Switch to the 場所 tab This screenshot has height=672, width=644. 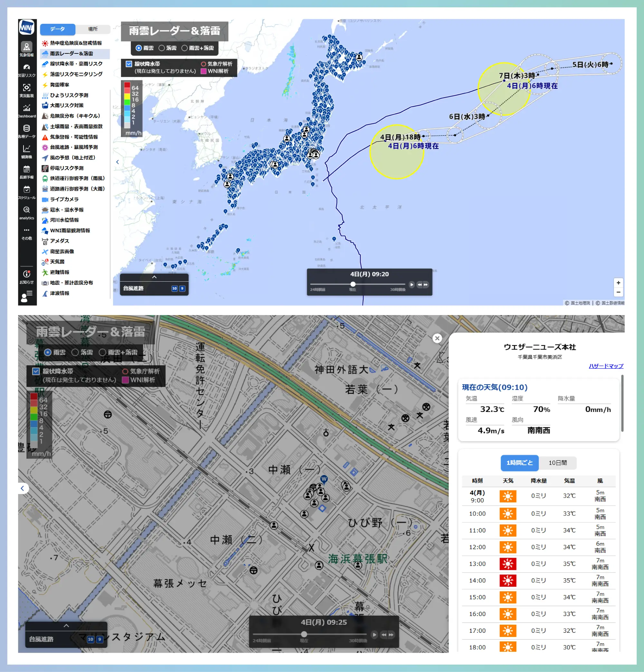click(93, 29)
